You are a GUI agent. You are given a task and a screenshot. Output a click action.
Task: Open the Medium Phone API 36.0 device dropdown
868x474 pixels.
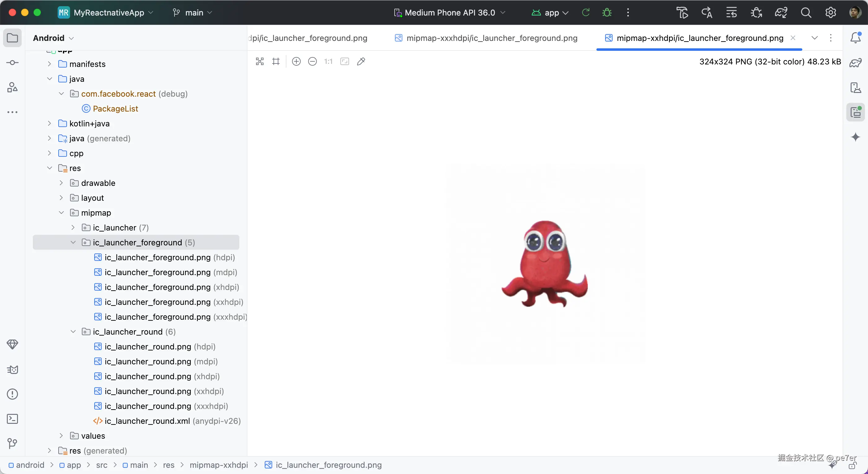tap(450, 12)
